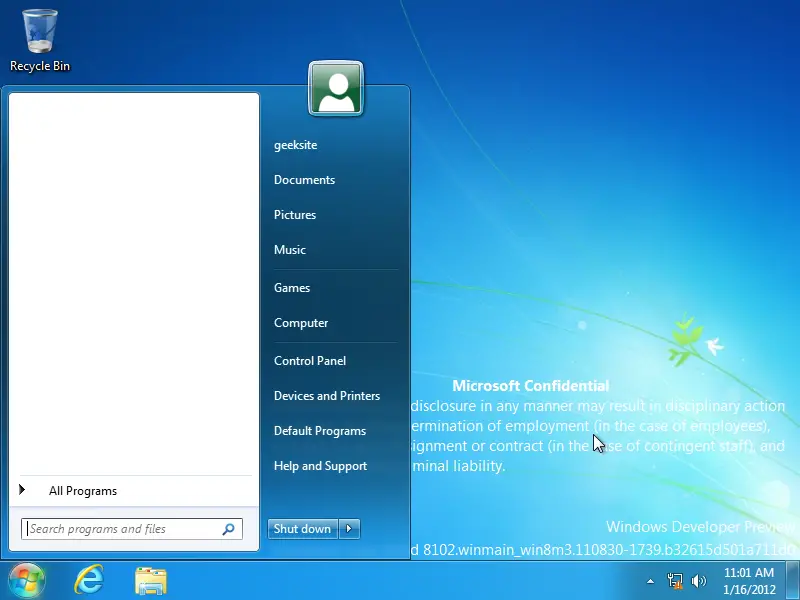
Task: Click the Shut down button
Action: coord(303,529)
